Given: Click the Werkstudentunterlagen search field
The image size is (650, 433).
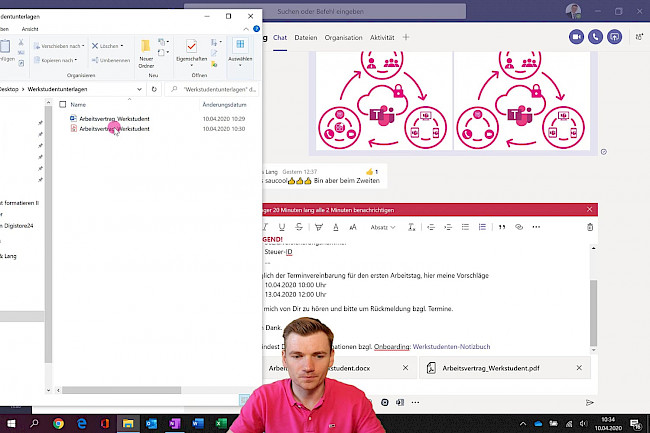Looking at the screenshot, I should click(212, 89).
